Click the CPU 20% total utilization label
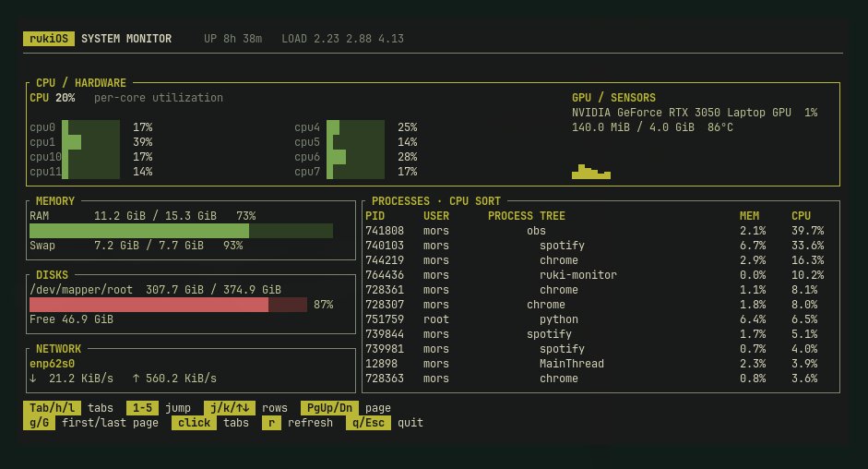This screenshot has width=868, height=469. pos(52,98)
